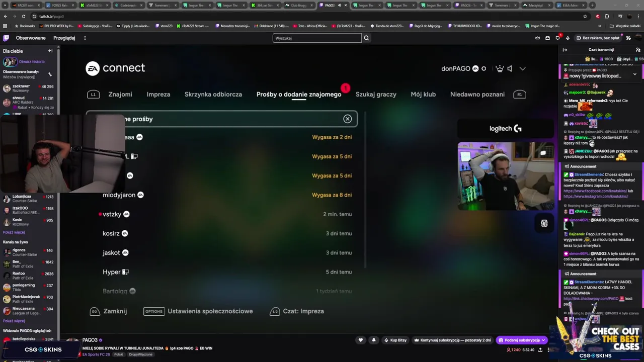The width and height of the screenshot is (644, 362).
Task: Open Ustawienia społecznościowe settings
Action: pyautogui.click(x=198, y=311)
